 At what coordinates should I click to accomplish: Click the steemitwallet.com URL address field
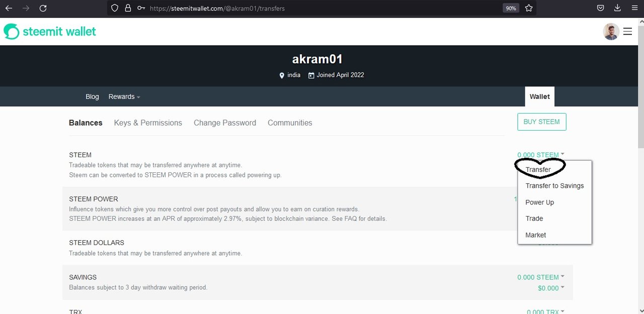coord(322,8)
